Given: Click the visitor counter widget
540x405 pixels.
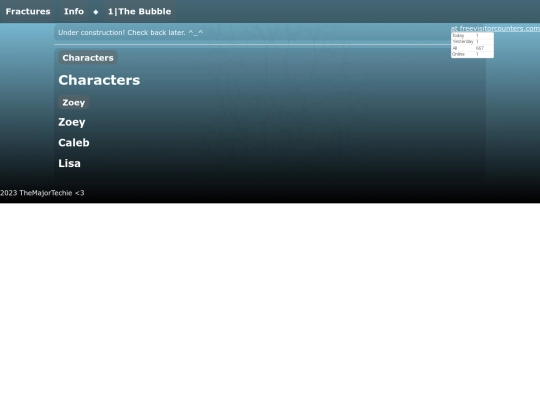Looking at the screenshot, I should [x=472, y=45].
